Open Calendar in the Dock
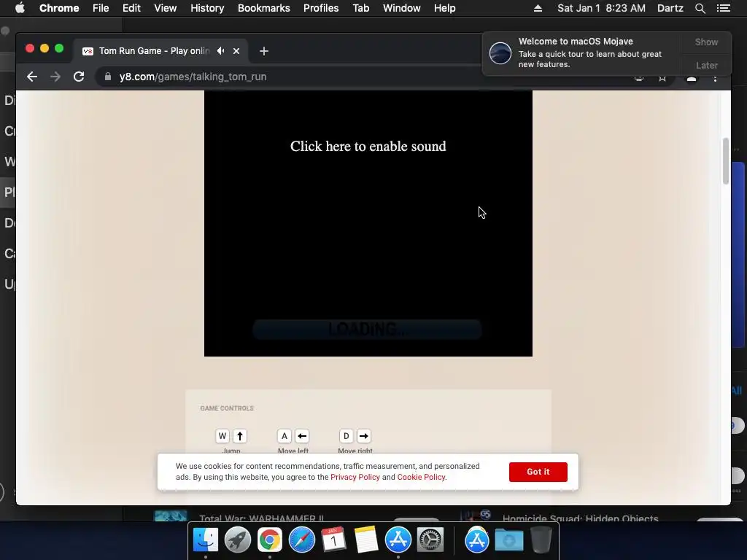This screenshot has width=747, height=560. tap(333, 540)
